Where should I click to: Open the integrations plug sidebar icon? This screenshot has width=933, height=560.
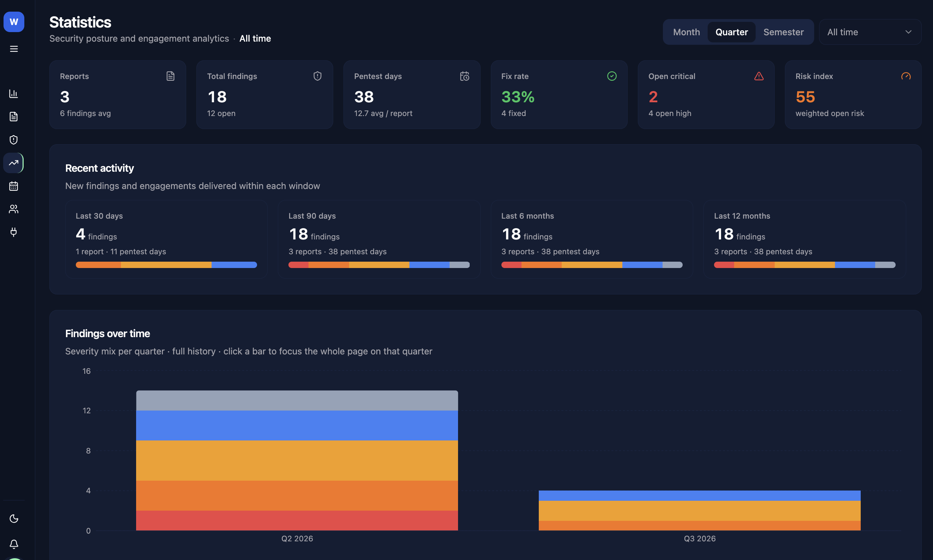click(x=14, y=232)
